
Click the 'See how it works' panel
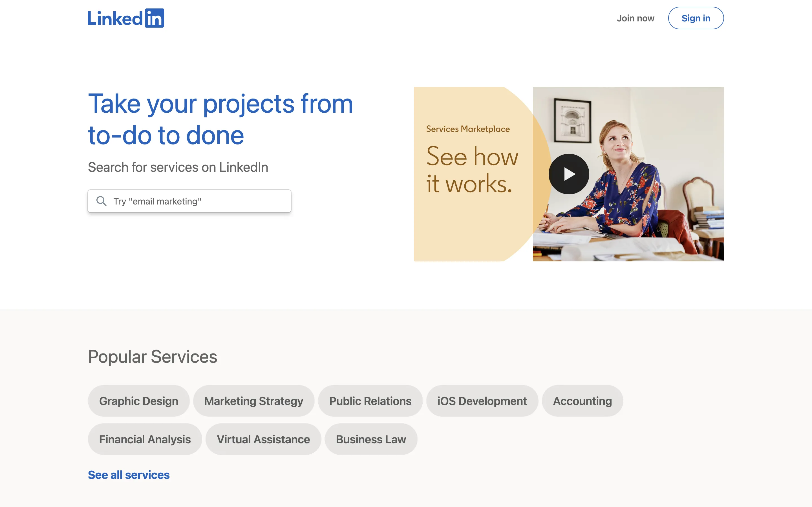pos(472,170)
